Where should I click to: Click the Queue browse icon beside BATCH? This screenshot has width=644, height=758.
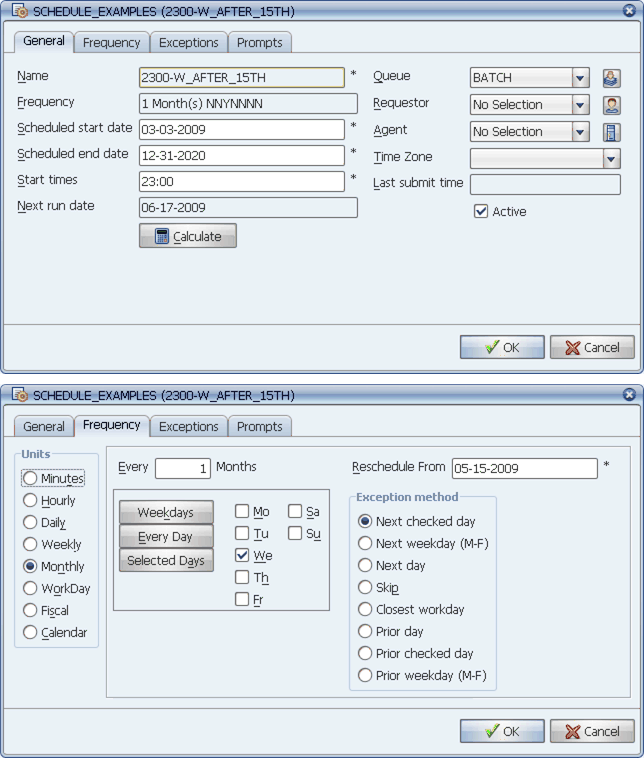611,78
